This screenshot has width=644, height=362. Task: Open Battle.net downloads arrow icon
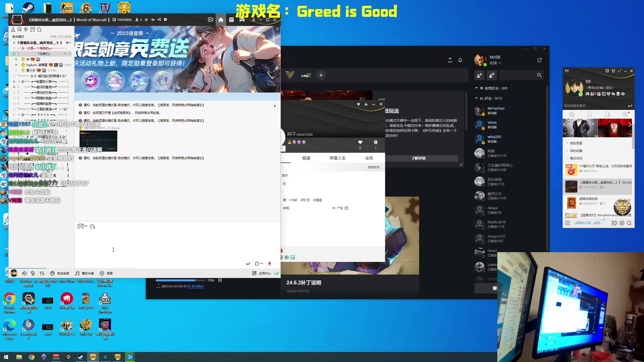(450, 60)
